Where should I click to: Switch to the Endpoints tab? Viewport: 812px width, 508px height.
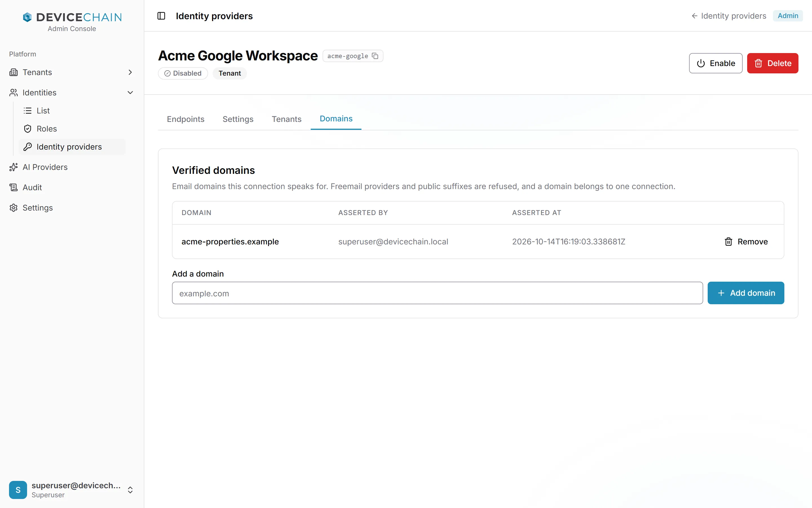186,119
